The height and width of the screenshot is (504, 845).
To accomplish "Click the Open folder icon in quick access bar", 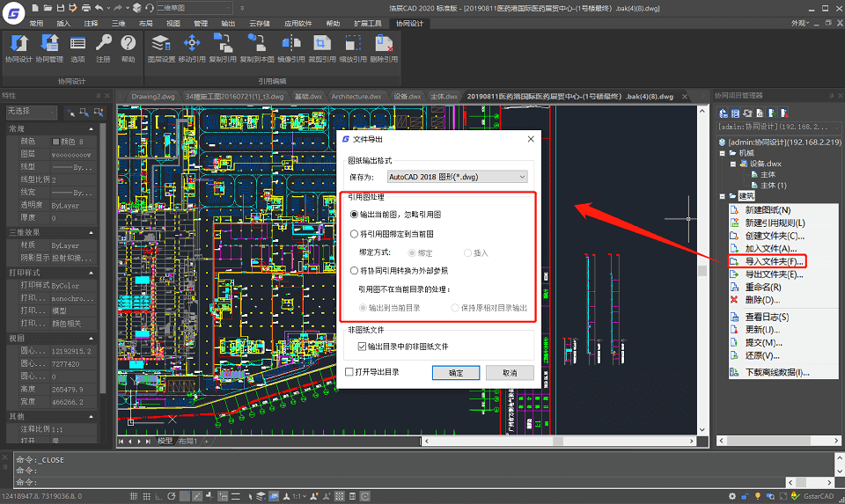I will 48,8.
